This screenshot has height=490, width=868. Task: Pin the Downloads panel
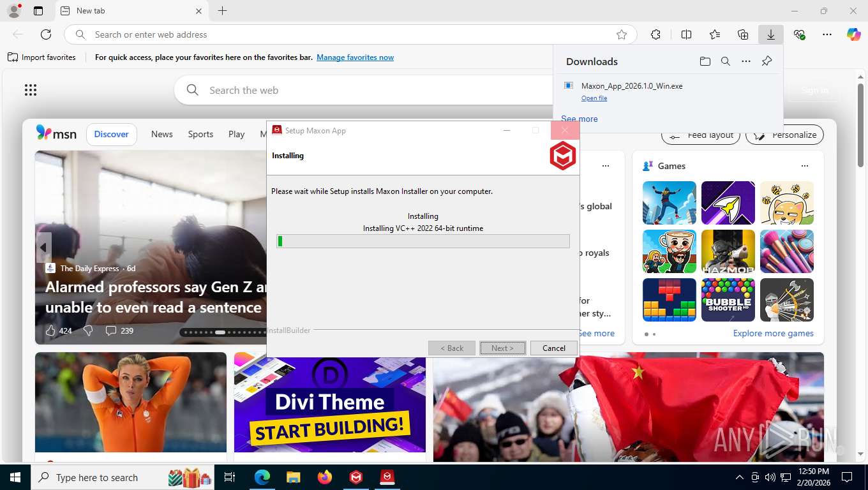[x=767, y=61]
